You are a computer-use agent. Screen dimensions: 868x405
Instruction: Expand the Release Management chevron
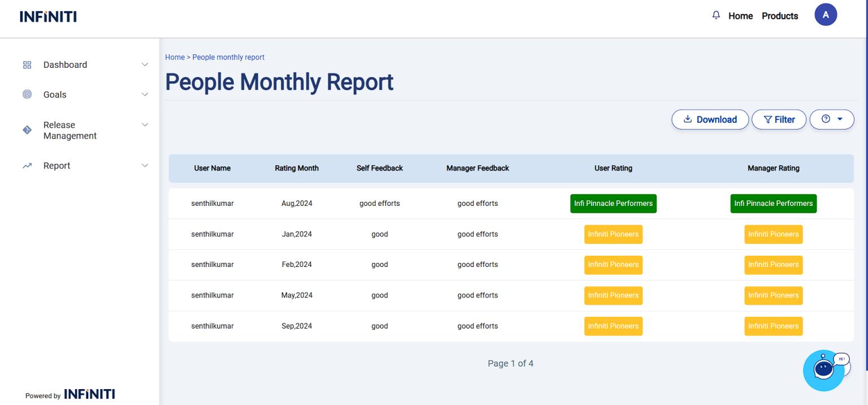click(145, 124)
